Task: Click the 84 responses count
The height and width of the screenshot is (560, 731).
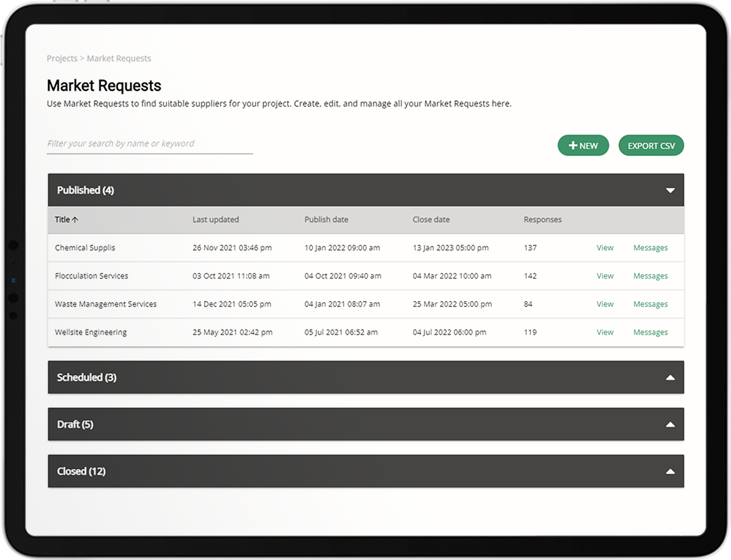Action: [x=528, y=304]
